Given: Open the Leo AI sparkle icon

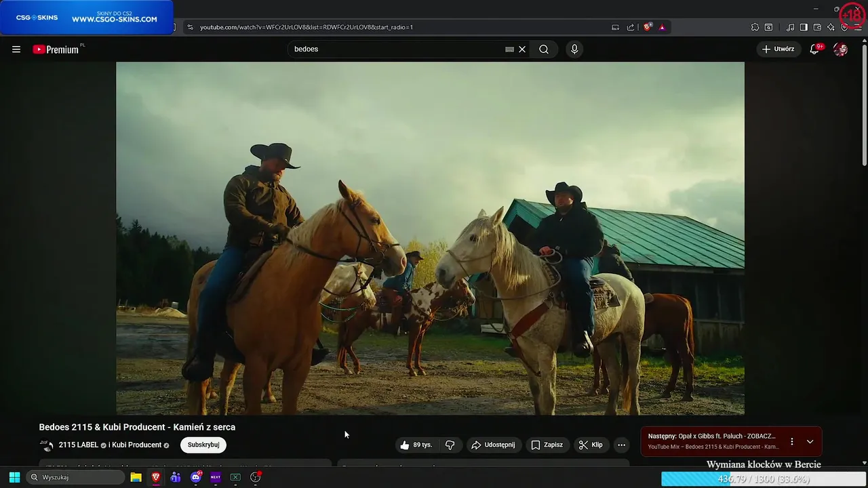Looking at the screenshot, I should (x=831, y=27).
